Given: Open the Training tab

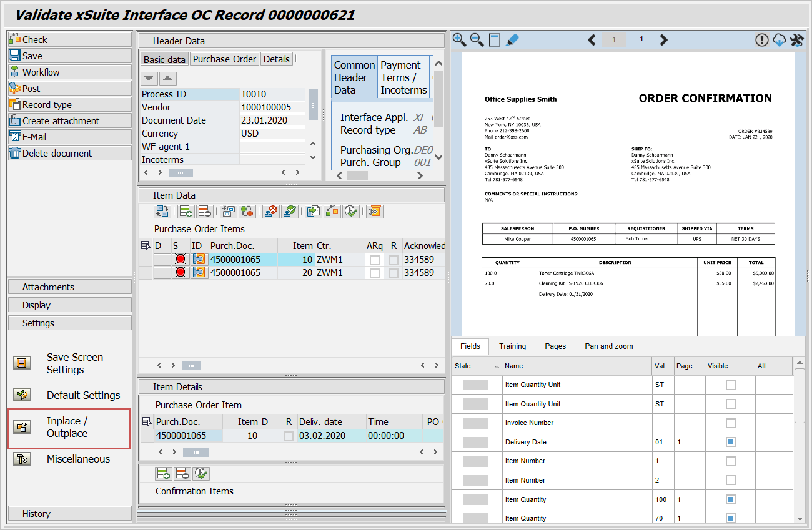Looking at the screenshot, I should coord(512,346).
